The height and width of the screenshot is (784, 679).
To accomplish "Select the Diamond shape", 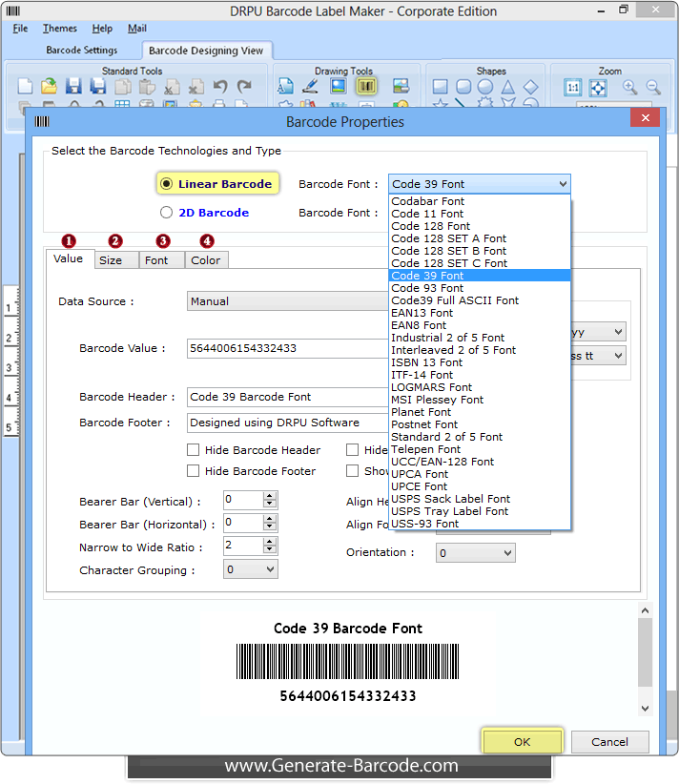I will click(x=530, y=87).
